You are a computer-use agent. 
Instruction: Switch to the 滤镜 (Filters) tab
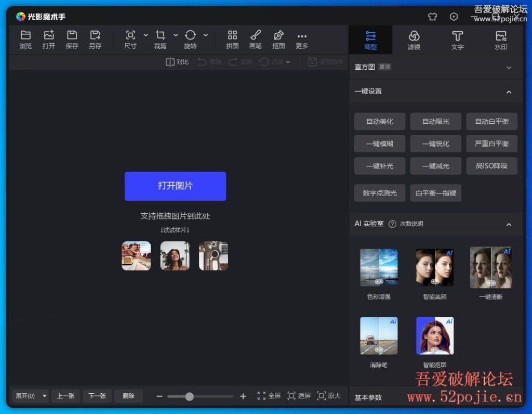[x=414, y=40]
